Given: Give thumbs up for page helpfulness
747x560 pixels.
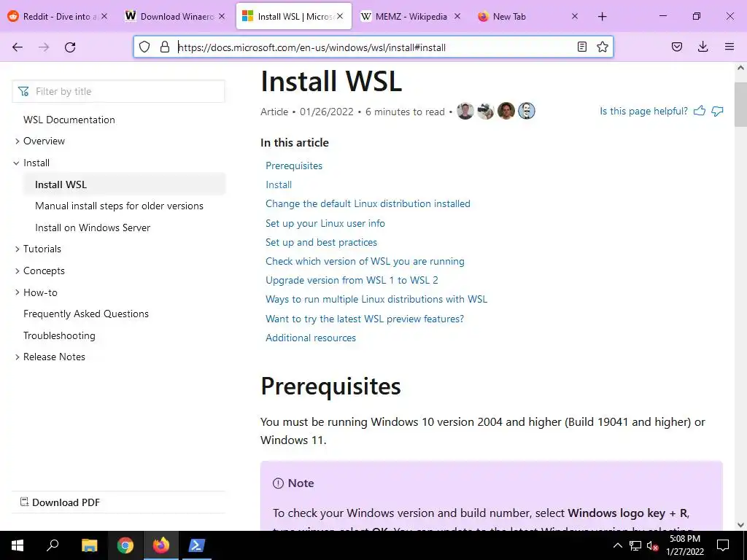Looking at the screenshot, I should click(x=700, y=111).
